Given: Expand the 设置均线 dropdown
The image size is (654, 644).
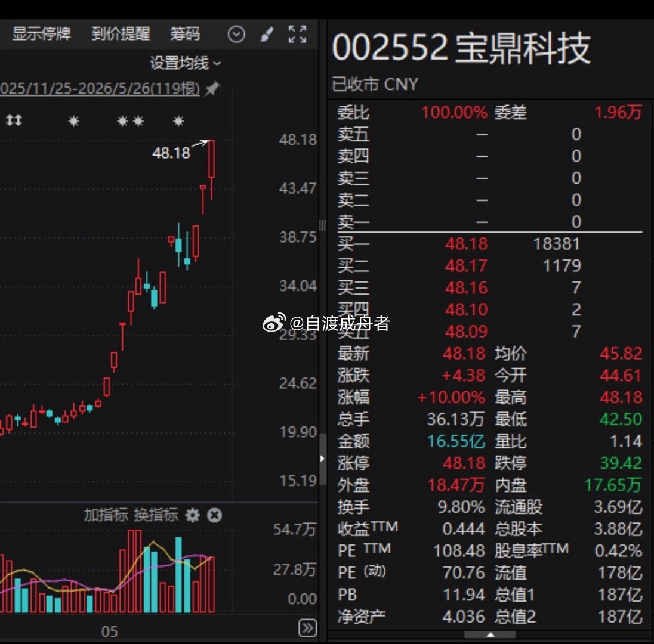Looking at the screenshot, I should pyautogui.click(x=186, y=63).
